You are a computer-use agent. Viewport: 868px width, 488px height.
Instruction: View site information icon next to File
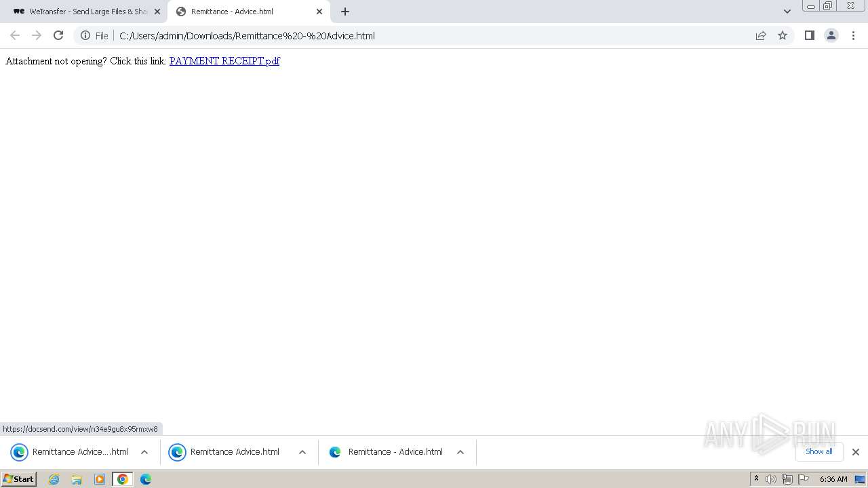pos(85,36)
